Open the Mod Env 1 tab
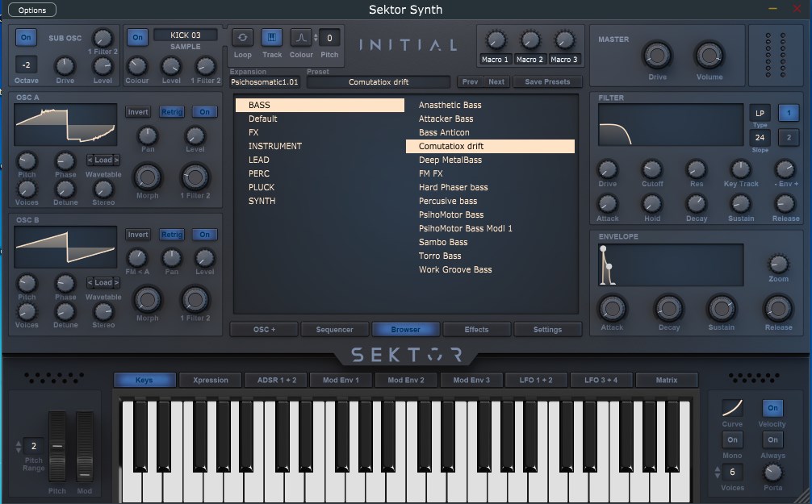This screenshot has height=504, width=812. click(342, 380)
